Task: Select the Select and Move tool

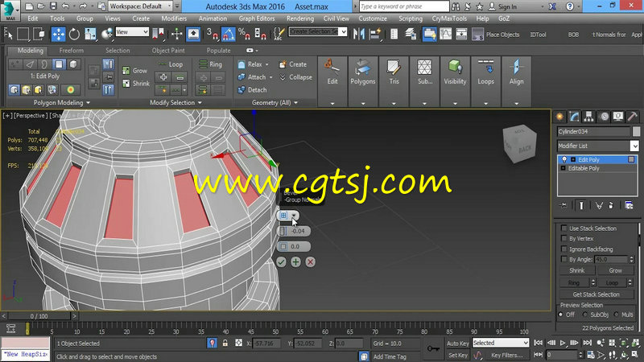Action: pos(58,34)
